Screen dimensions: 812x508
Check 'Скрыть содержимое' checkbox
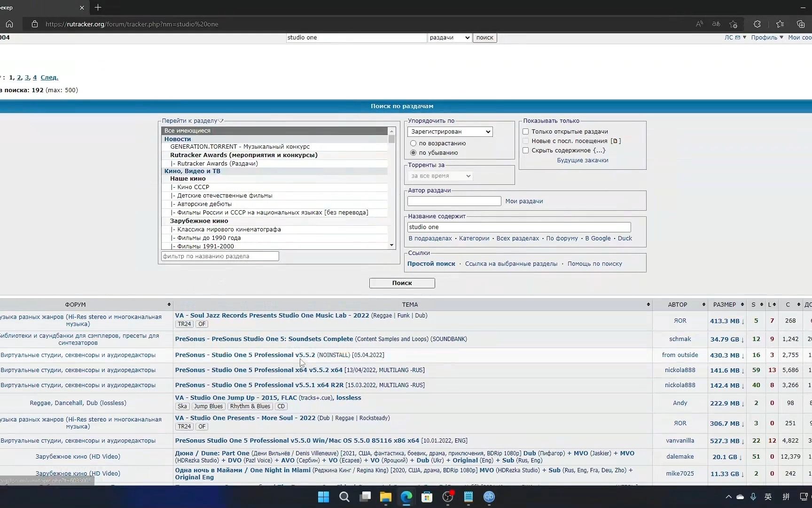click(x=526, y=151)
